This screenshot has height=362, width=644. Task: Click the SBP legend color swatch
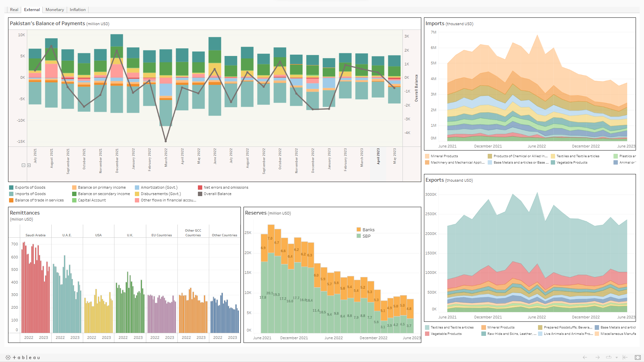pos(359,236)
